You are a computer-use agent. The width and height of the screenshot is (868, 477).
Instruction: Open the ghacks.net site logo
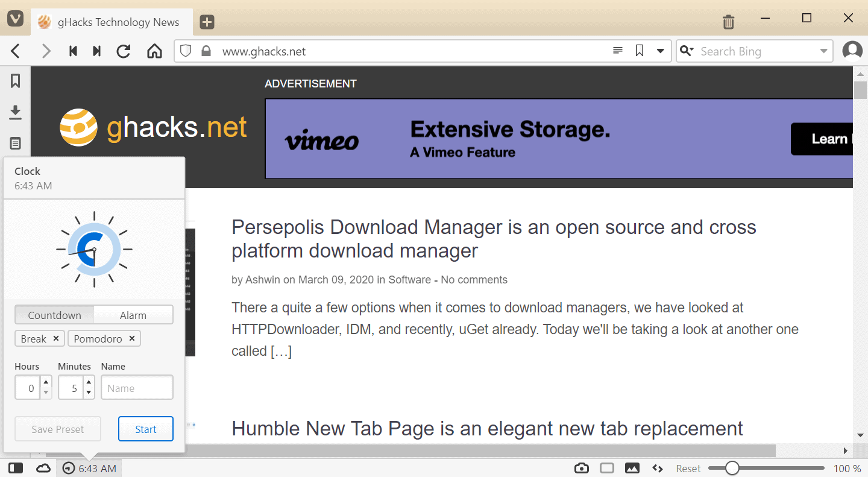coord(154,127)
